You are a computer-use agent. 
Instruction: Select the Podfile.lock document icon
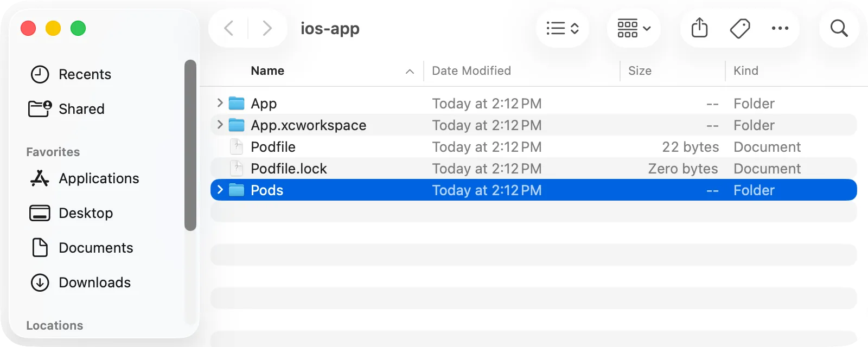tap(237, 168)
